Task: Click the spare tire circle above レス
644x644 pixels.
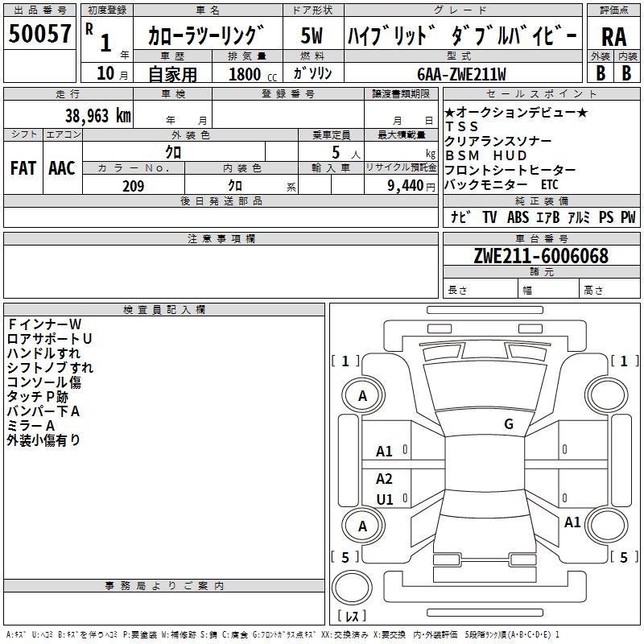Action: point(353,588)
